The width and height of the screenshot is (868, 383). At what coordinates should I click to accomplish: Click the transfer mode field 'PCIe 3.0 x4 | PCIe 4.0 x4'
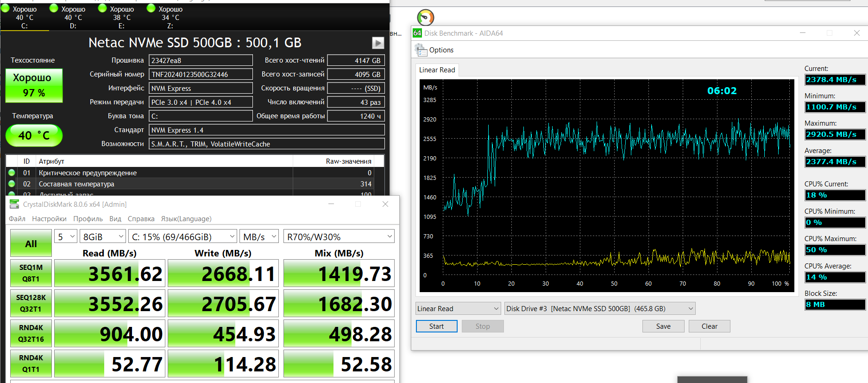pos(201,102)
